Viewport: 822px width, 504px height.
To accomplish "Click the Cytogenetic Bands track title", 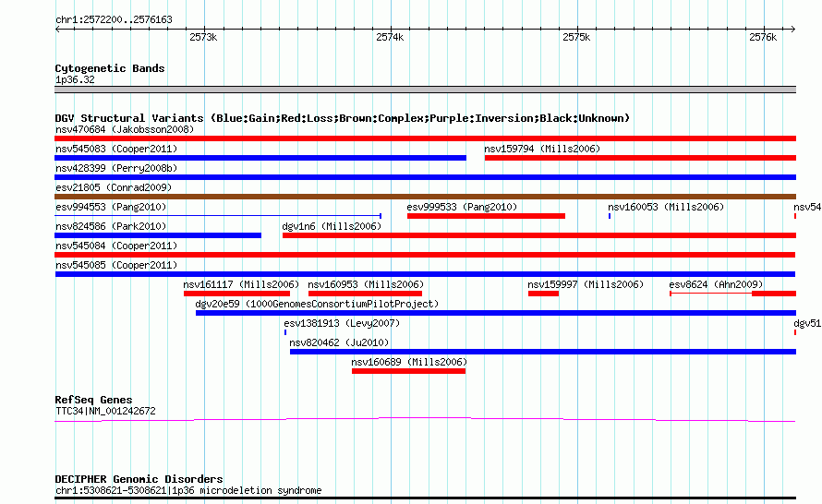I will coord(110,68).
